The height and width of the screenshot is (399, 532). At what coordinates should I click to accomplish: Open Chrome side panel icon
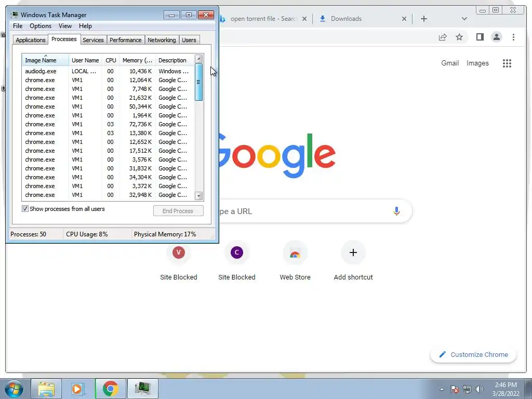click(480, 37)
